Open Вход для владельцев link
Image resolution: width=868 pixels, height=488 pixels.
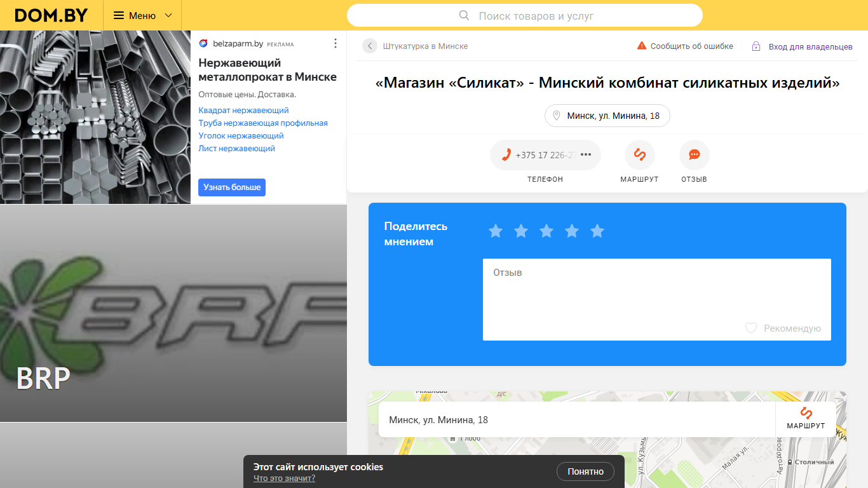[811, 46]
